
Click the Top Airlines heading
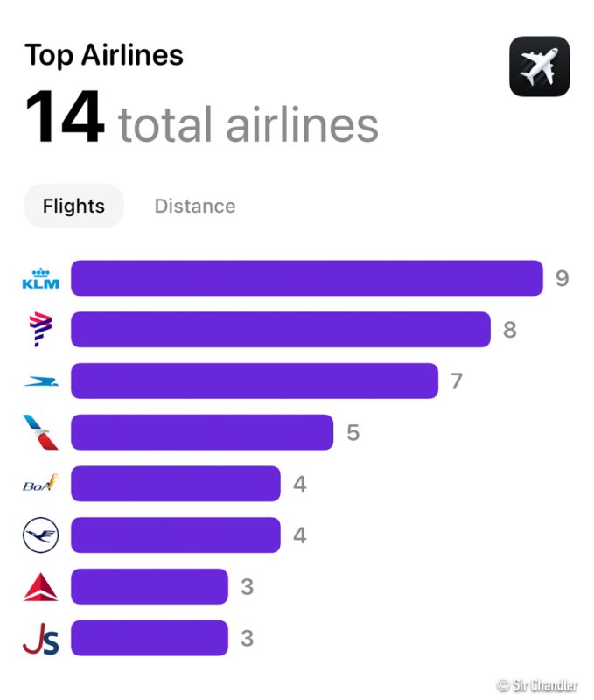tap(104, 55)
